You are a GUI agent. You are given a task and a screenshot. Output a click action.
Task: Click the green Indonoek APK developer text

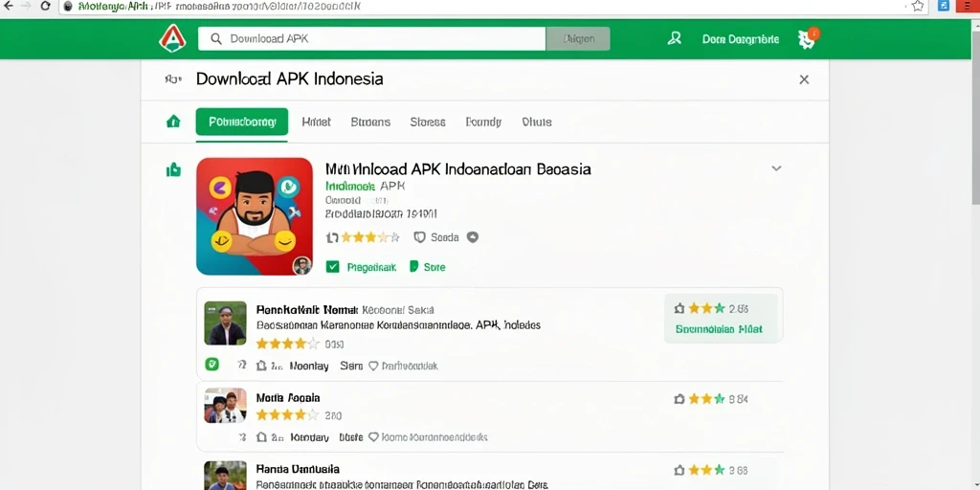(x=366, y=187)
